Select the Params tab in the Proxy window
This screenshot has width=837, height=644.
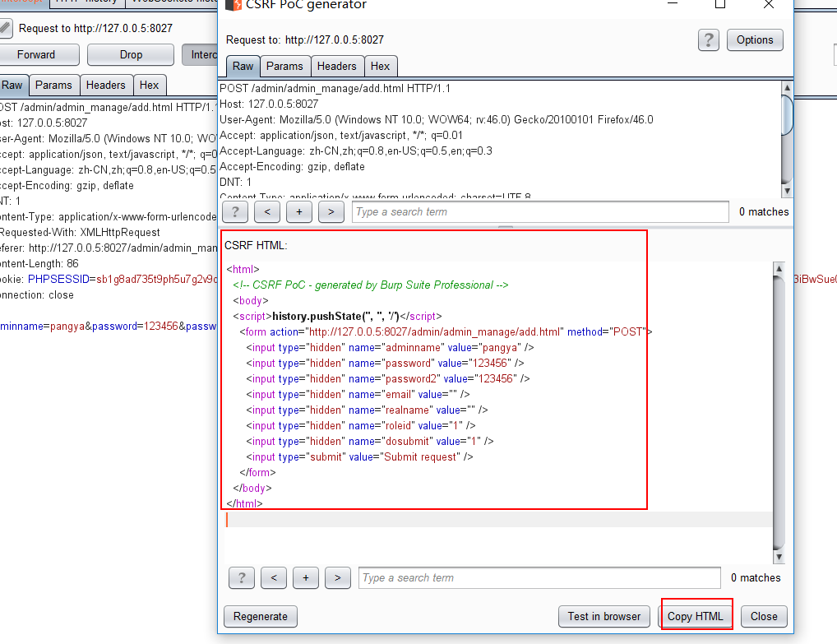coord(53,86)
